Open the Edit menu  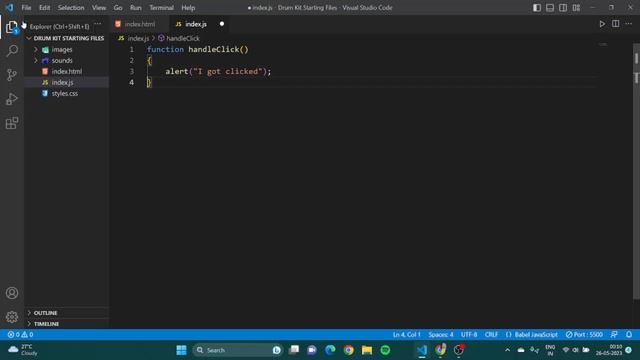44,8
